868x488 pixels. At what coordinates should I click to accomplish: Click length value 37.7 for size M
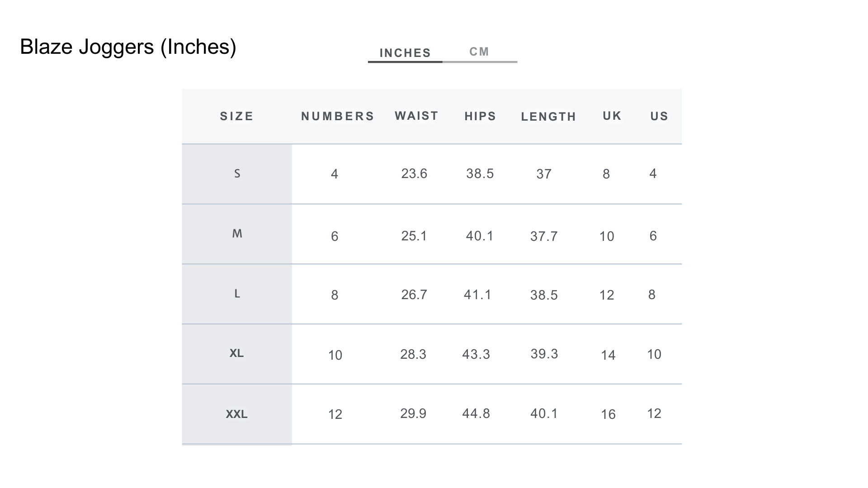click(x=544, y=236)
